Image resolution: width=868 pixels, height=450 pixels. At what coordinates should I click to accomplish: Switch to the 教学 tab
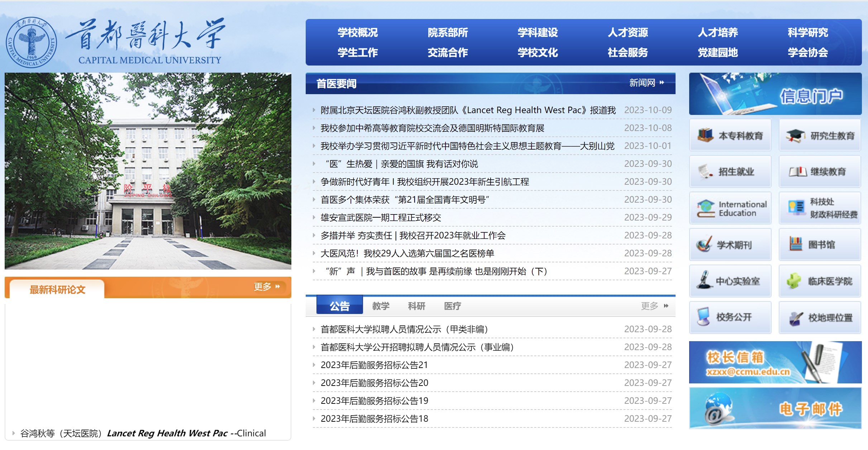381,306
